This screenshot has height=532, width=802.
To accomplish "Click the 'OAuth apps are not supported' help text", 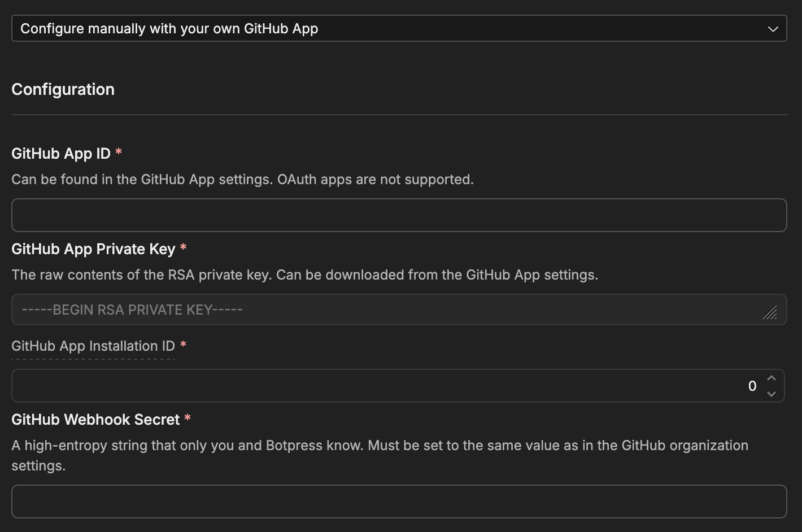I will 375,180.
